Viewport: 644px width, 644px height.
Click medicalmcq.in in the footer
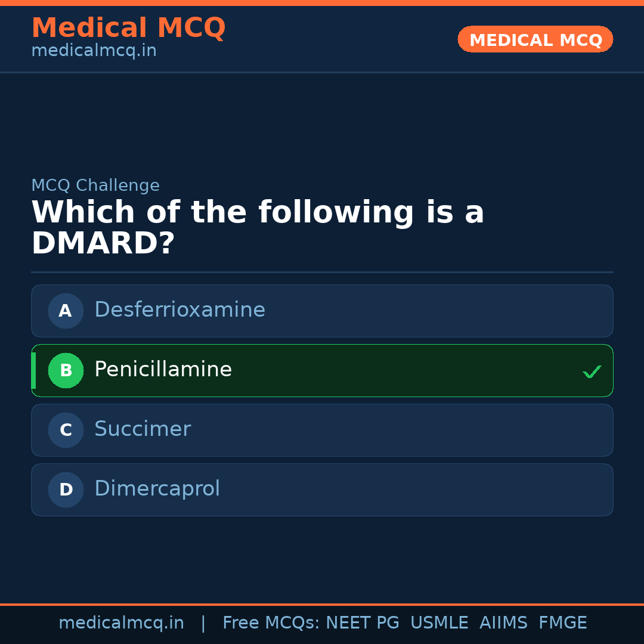(x=121, y=622)
